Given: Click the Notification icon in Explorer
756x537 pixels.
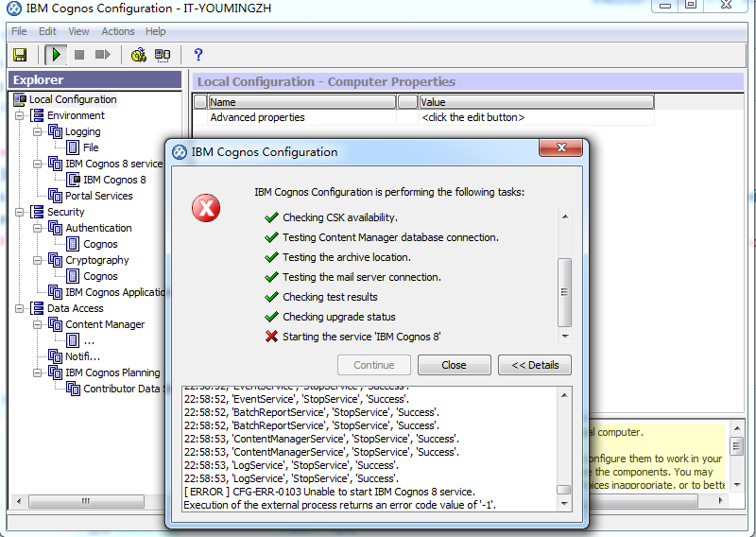Looking at the screenshot, I should pyautogui.click(x=55, y=356).
